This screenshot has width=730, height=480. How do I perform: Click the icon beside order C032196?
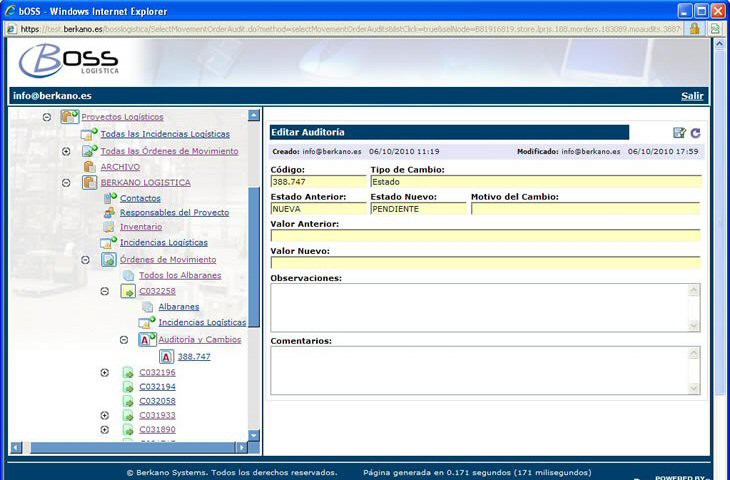click(x=128, y=373)
